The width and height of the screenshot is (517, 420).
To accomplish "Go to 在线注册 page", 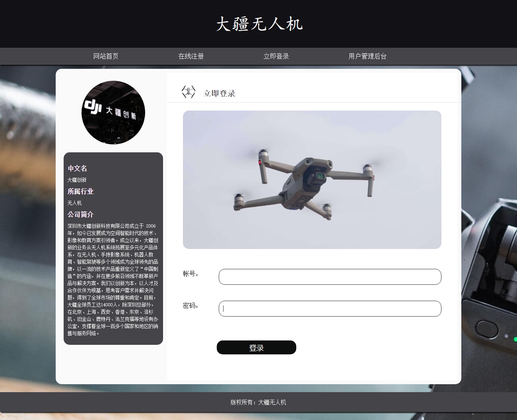I will click(x=191, y=56).
